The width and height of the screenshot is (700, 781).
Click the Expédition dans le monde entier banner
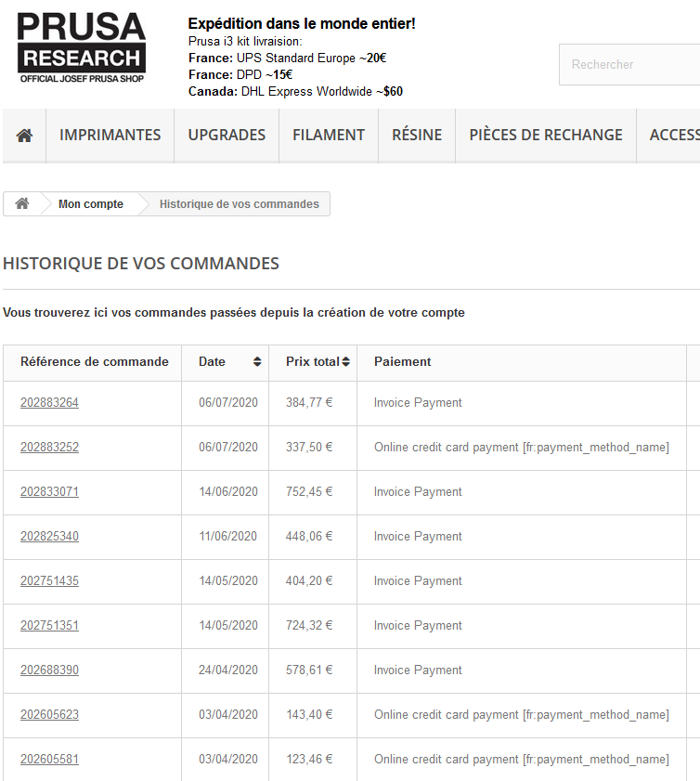302,23
